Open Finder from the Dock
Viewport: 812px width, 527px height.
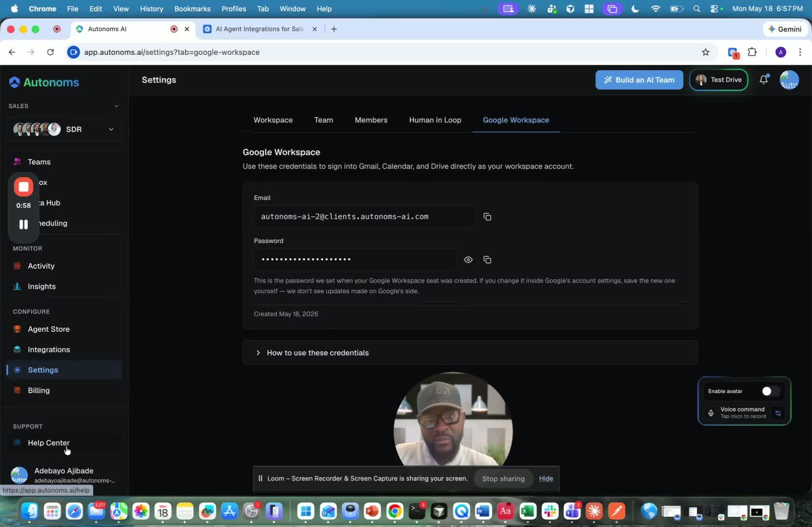click(x=30, y=511)
